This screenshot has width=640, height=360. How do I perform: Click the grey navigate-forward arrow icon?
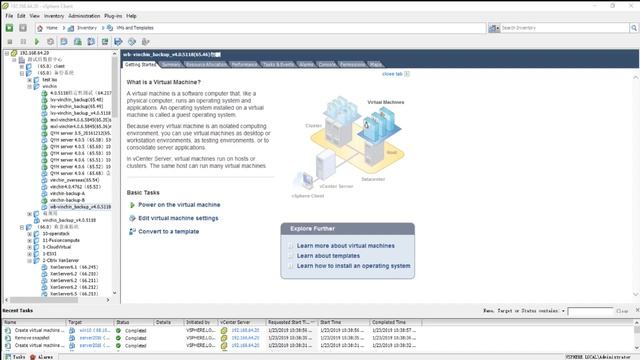pyautogui.click(x=23, y=28)
